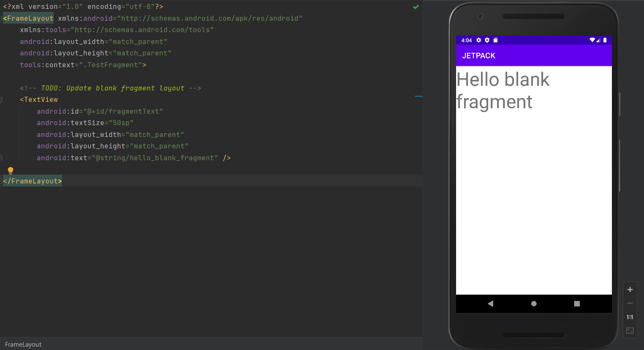This screenshot has height=350, width=644.
Task: Click the settings gear in phone status bar
Action: coord(478,40)
